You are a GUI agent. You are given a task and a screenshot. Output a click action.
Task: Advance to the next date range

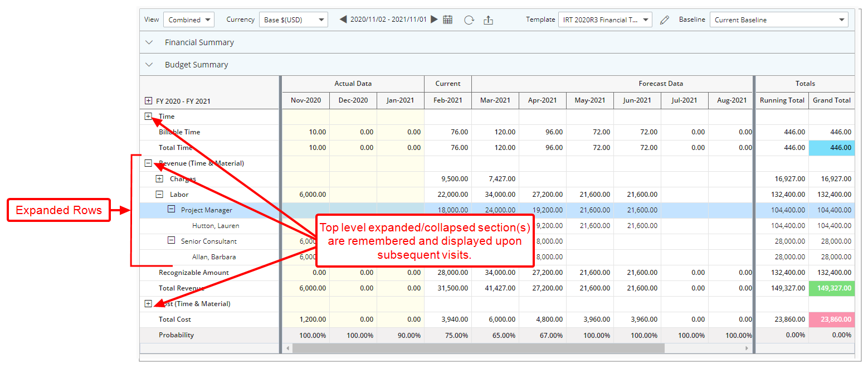434,20
